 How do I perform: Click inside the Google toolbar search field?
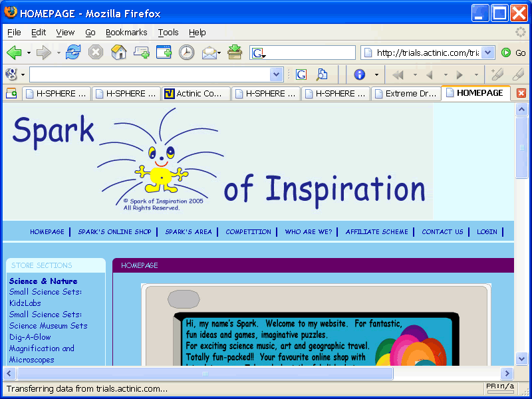tap(150, 74)
